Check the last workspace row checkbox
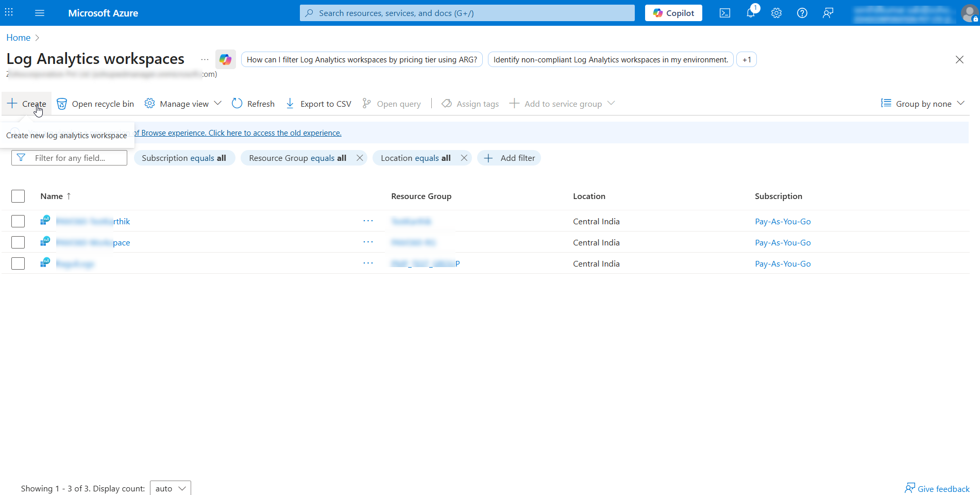Viewport: 980px width, 495px height. click(x=18, y=263)
